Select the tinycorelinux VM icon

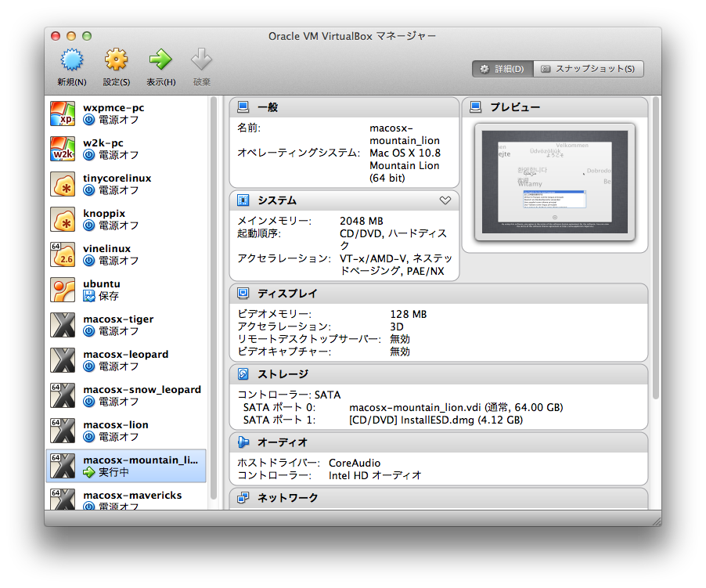tap(63, 185)
